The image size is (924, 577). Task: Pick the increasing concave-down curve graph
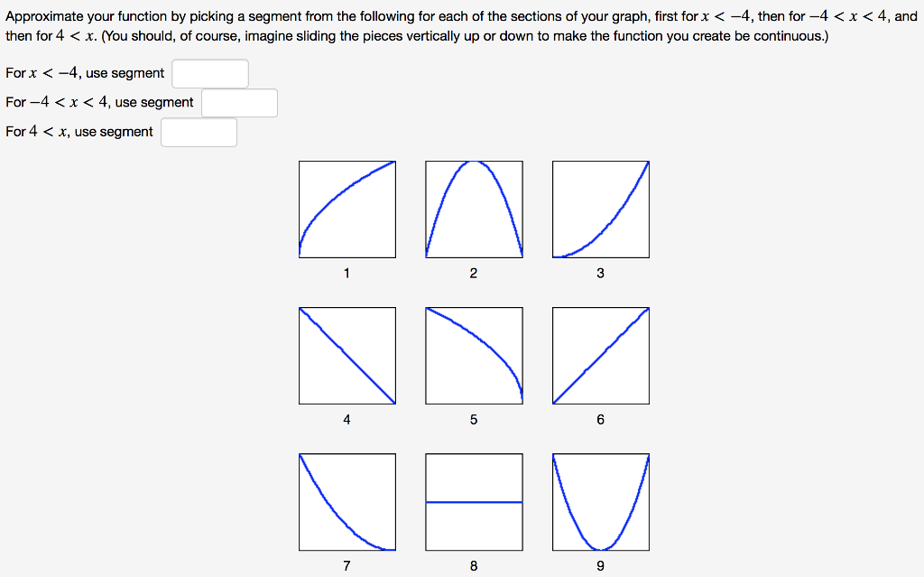click(347, 209)
